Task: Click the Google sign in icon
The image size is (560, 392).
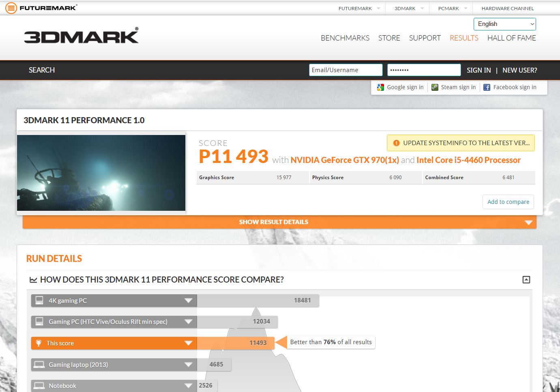Action: pos(380,87)
